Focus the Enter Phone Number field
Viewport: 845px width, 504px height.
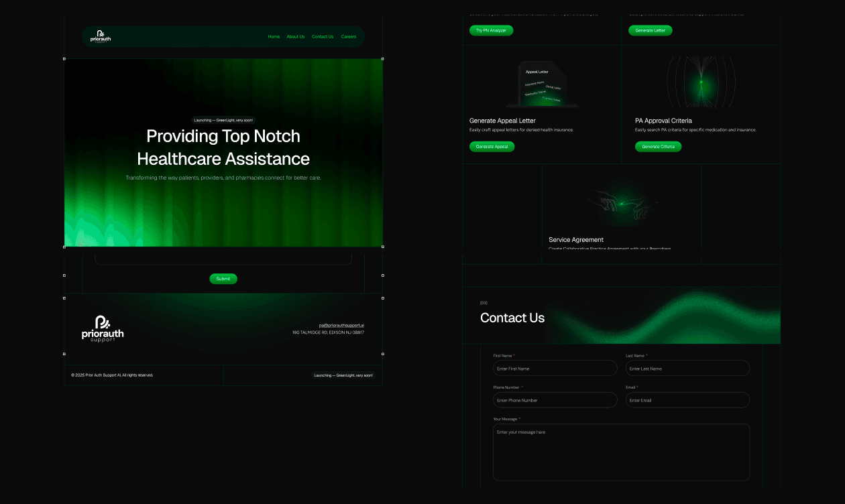pos(555,400)
